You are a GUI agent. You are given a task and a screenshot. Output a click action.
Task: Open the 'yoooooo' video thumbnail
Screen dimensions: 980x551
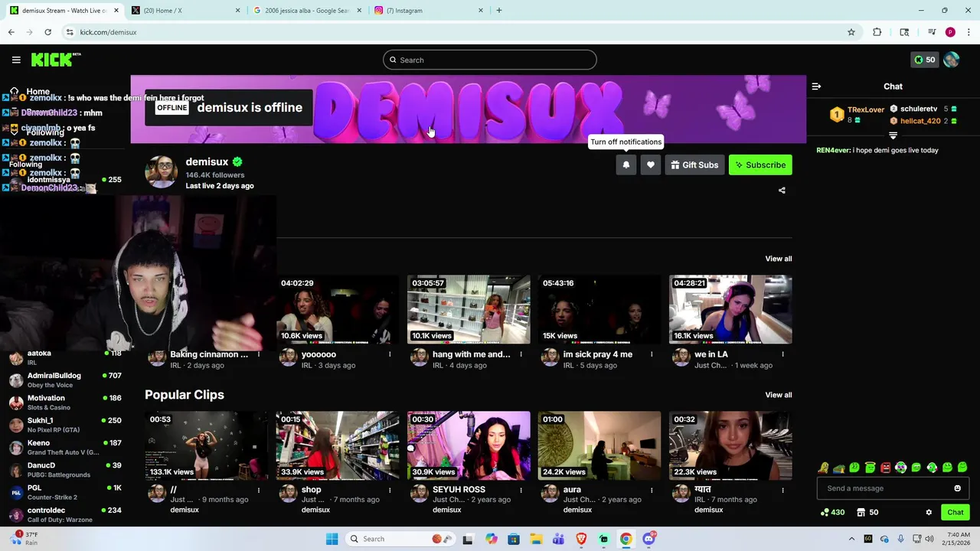(x=338, y=309)
